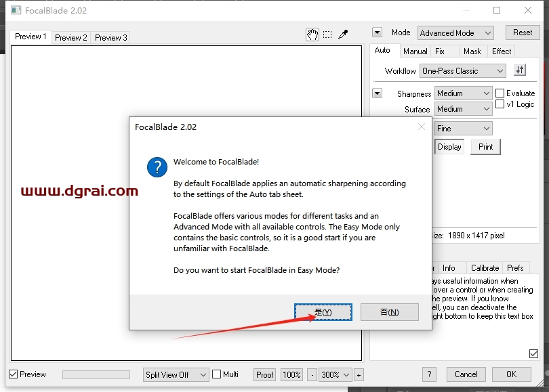549x392 pixels.
Task: Enable the Multi checkbox
Action: [217, 374]
